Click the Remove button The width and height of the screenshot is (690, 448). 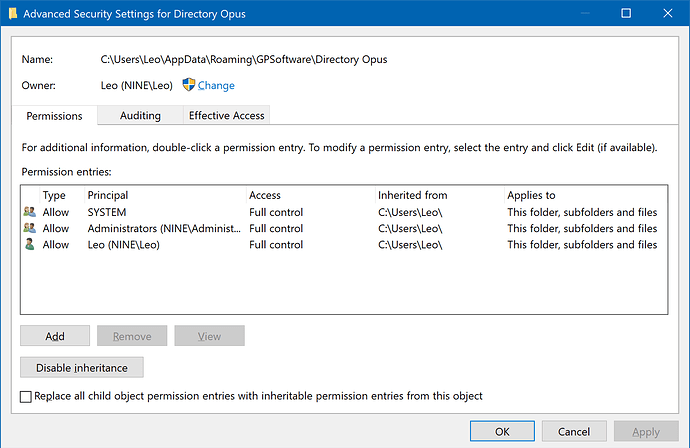click(x=132, y=336)
